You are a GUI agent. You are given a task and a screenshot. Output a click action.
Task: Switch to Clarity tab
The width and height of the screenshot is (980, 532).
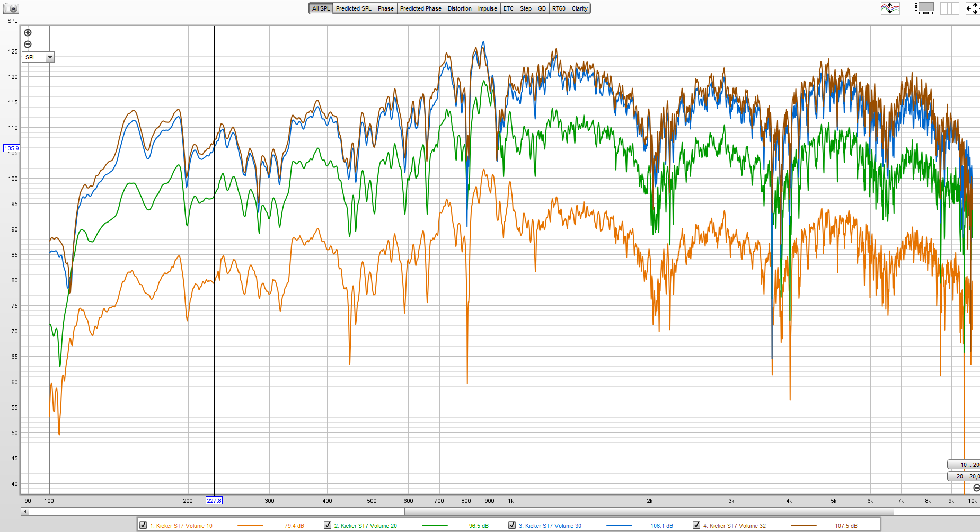(x=579, y=8)
